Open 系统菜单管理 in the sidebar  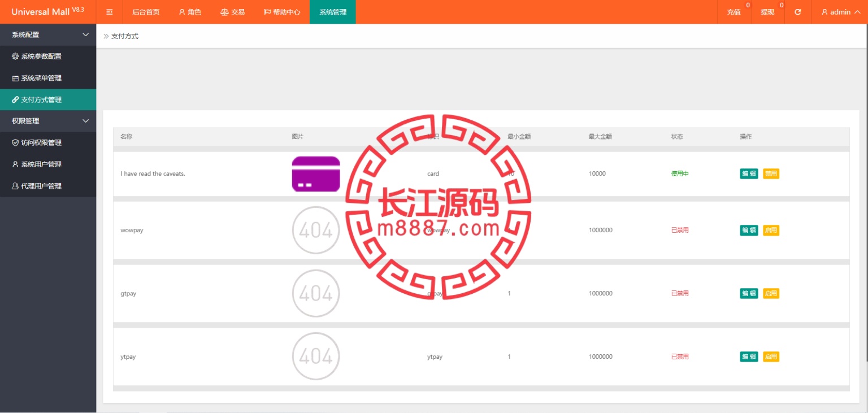click(x=48, y=78)
